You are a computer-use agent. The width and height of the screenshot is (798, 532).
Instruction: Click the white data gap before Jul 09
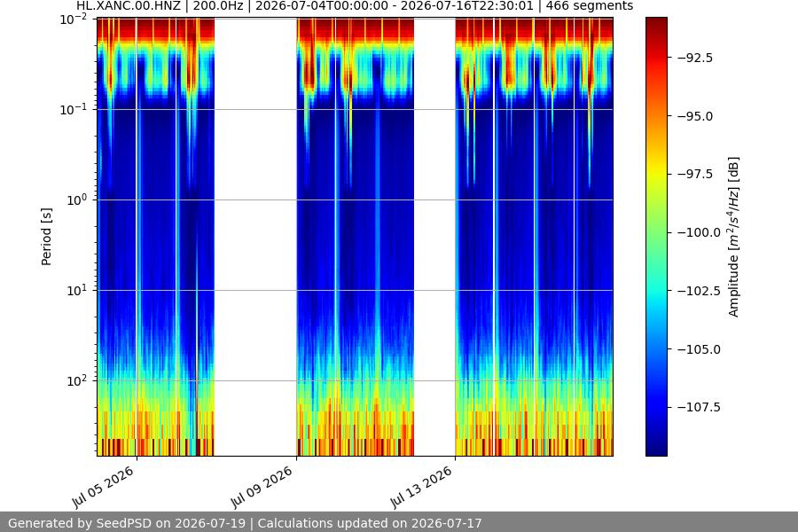(255, 237)
